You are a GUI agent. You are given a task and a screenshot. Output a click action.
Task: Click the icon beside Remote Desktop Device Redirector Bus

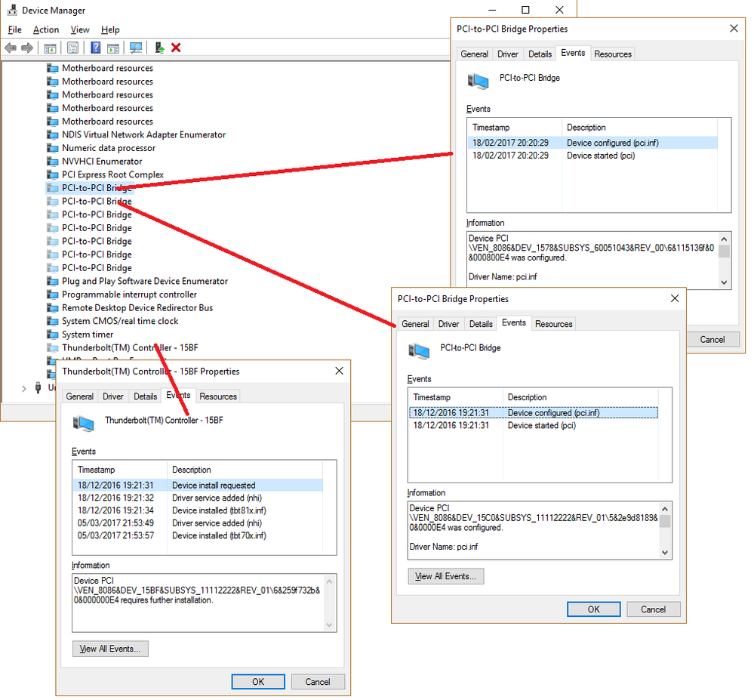point(52,308)
